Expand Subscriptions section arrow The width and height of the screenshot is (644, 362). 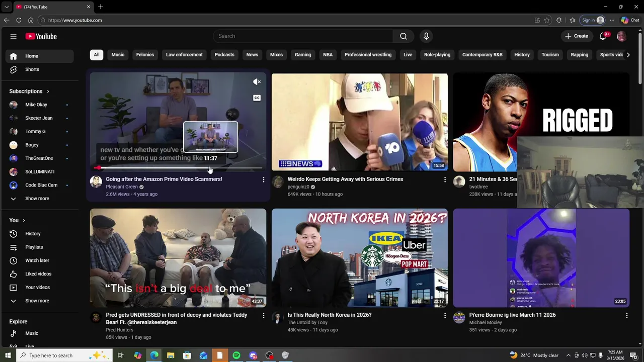click(x=48, y=92)
